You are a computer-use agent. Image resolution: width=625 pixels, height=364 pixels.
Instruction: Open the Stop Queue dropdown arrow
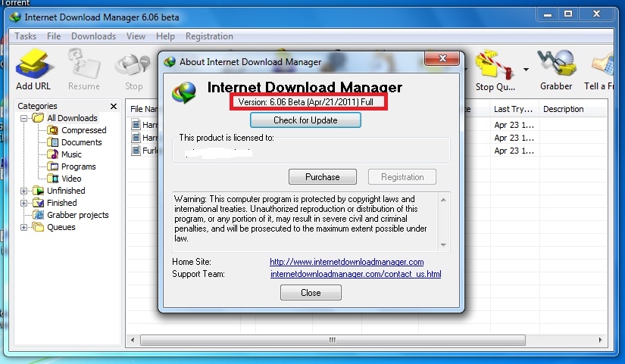(527, 70)
